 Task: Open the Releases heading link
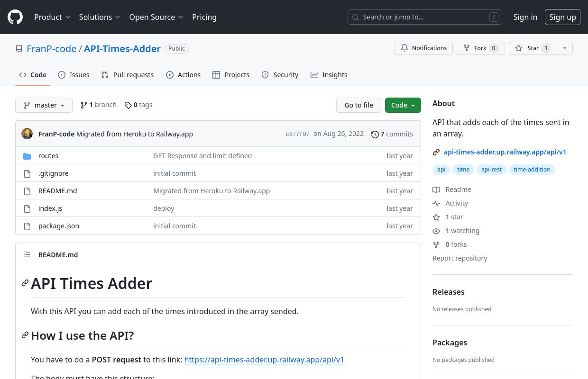tap(449, 292)
